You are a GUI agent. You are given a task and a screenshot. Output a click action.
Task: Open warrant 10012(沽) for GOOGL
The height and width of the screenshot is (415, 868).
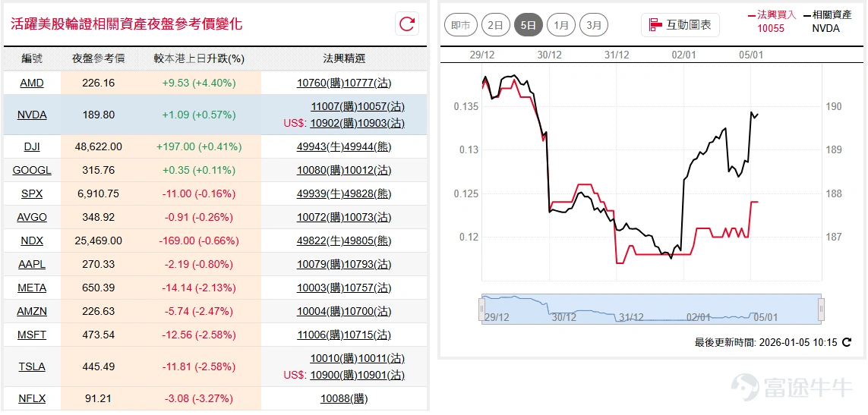(x=367, y=171)
